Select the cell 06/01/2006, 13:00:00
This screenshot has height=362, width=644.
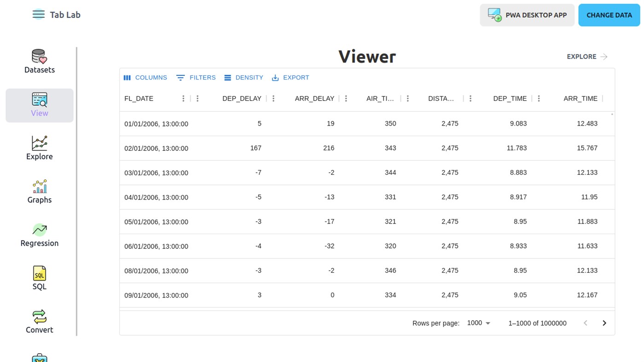[156, 246]
